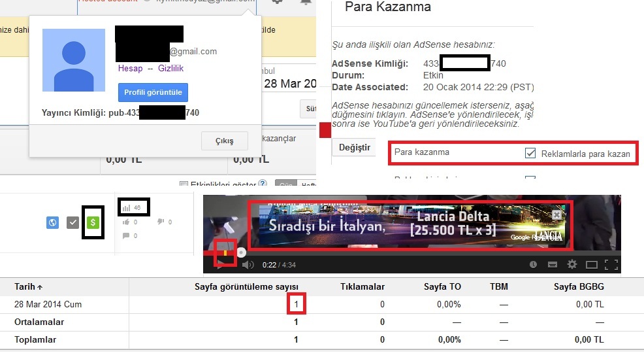Click the Sayfa BGBG column header
The width and height of the screenshot is (644, 359).
[x=579, y=286]
